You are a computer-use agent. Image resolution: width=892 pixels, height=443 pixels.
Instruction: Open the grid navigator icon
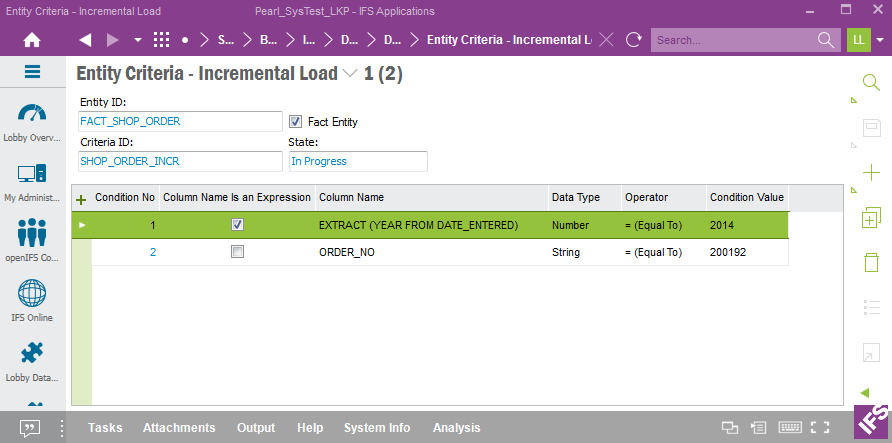162,40
